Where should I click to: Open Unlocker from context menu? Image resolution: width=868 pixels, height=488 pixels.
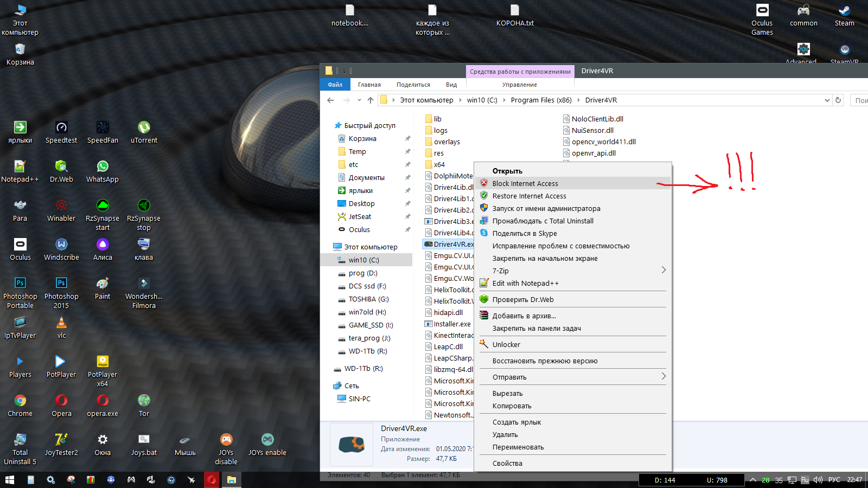click(573, 344)
